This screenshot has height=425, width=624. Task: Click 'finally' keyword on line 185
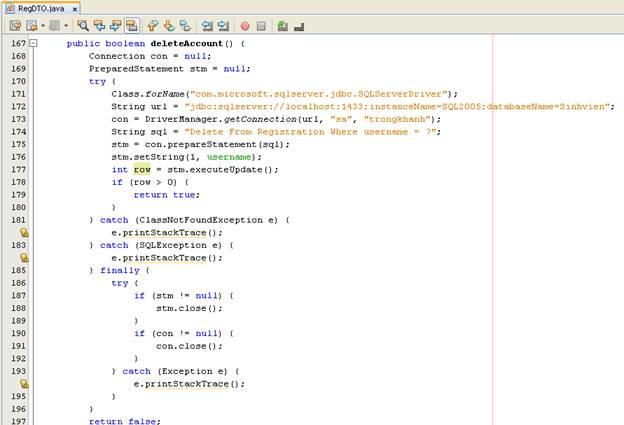click(120, 270)
